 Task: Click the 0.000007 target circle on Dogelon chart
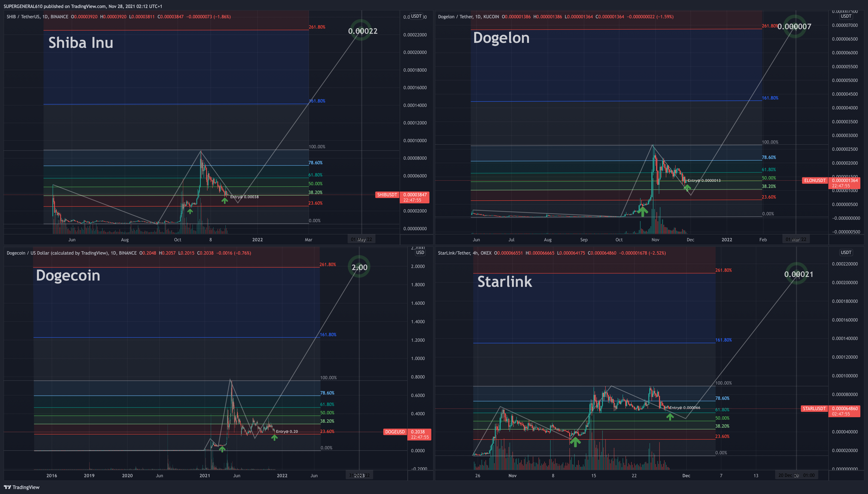pos(795,26)
